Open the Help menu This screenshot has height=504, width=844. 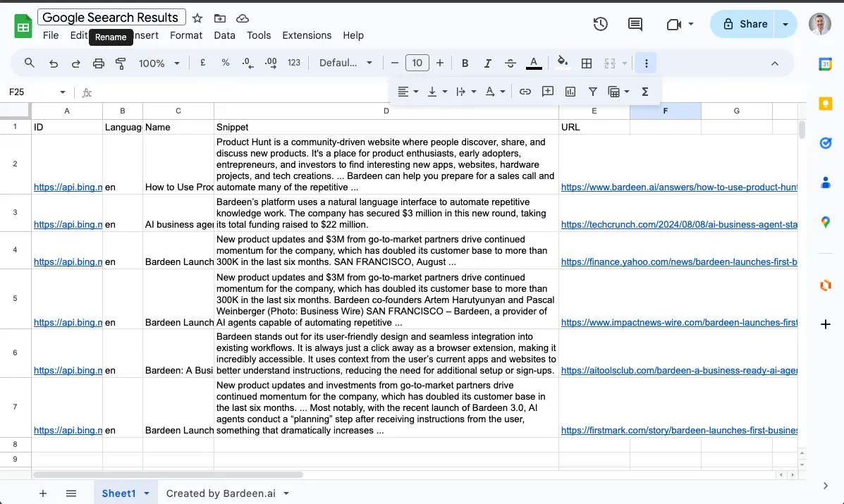353,35
